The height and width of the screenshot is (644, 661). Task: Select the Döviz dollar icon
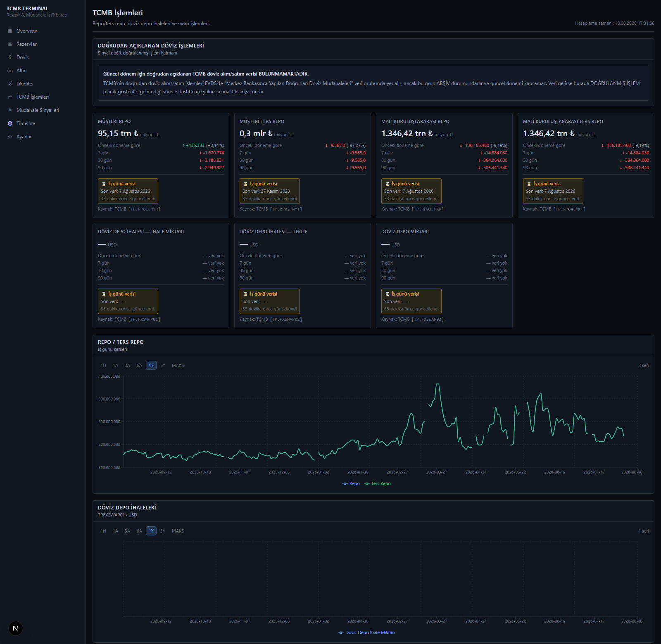(x=10, y=57)
